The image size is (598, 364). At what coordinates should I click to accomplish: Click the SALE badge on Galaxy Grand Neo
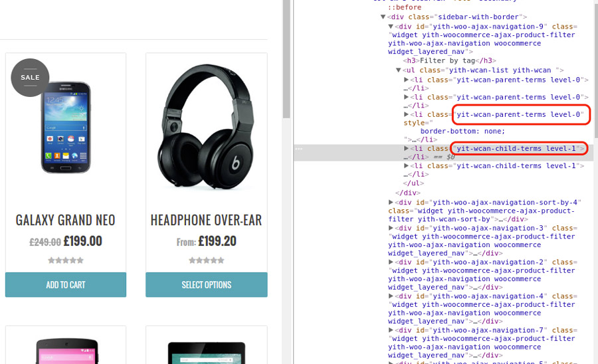click(x=30, y=77)
